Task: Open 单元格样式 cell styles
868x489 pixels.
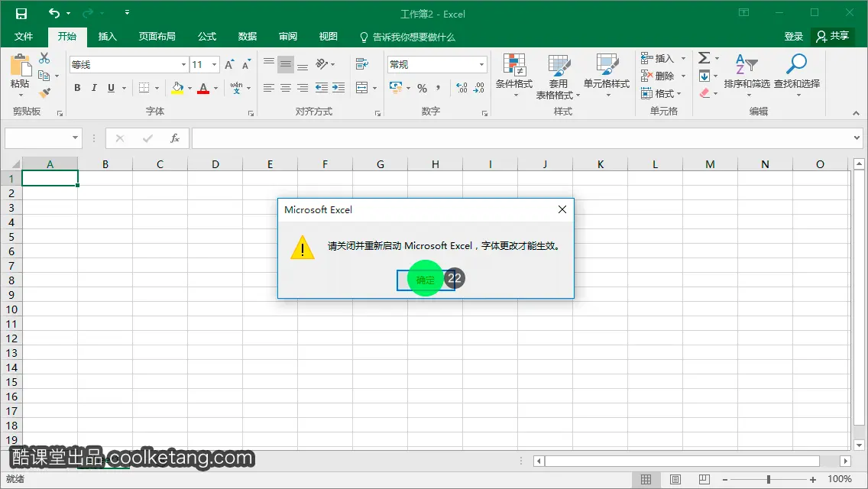Action: click(607, 76)
